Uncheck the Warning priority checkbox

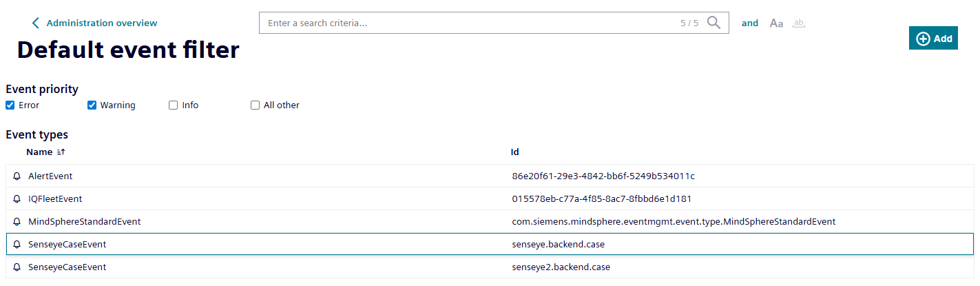(x=92, y=105)
